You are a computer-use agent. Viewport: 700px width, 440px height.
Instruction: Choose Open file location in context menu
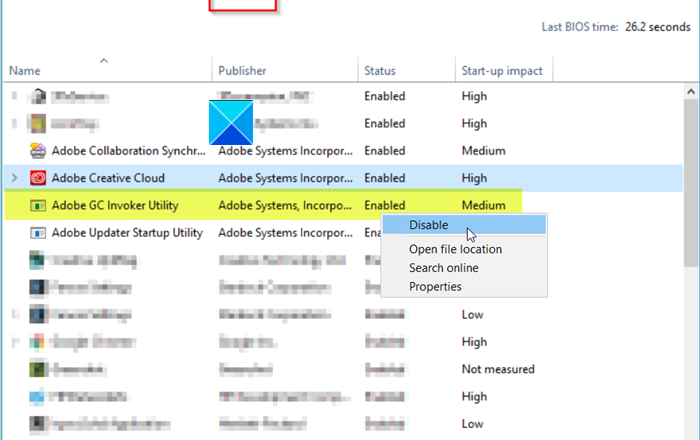(455, 249)
